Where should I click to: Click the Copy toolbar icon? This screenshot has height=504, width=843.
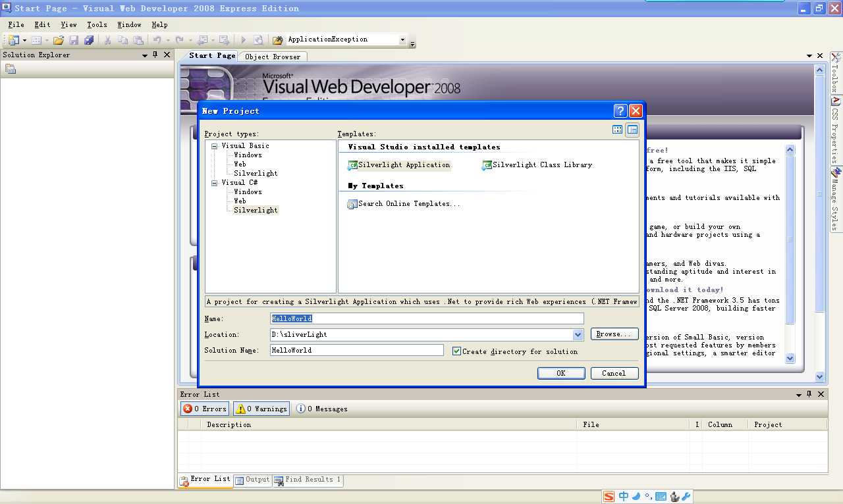(x=122, y=40)
